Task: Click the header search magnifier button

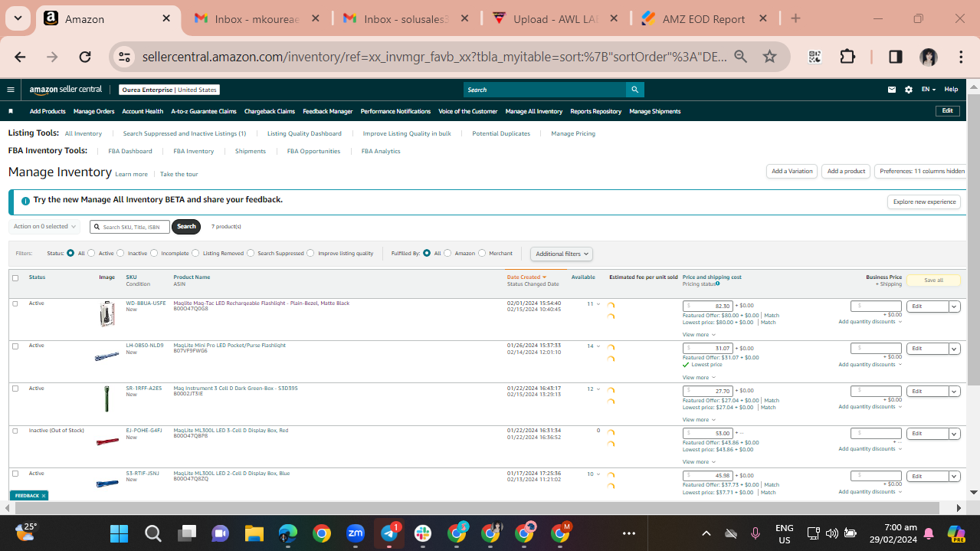Action: point(634,90)
